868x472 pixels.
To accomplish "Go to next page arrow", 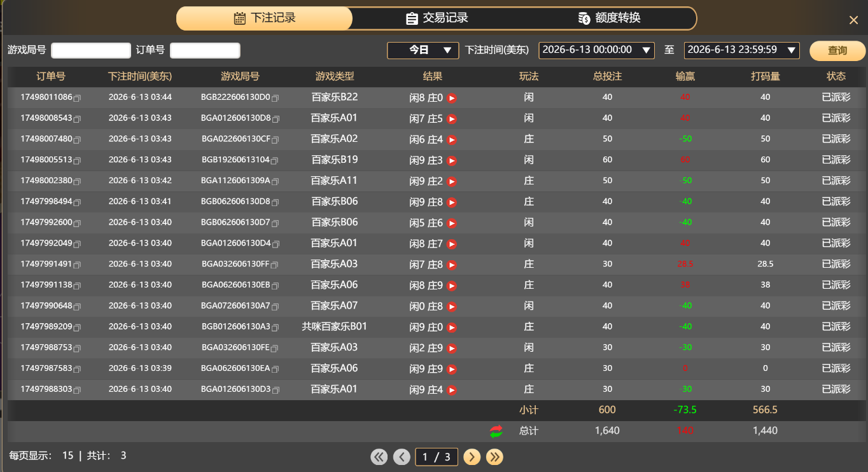I will (472, 457).
